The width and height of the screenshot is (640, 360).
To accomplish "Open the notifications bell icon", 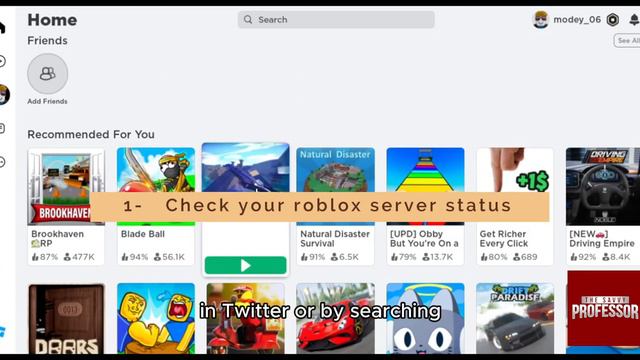I will click(x=634, y=20).
